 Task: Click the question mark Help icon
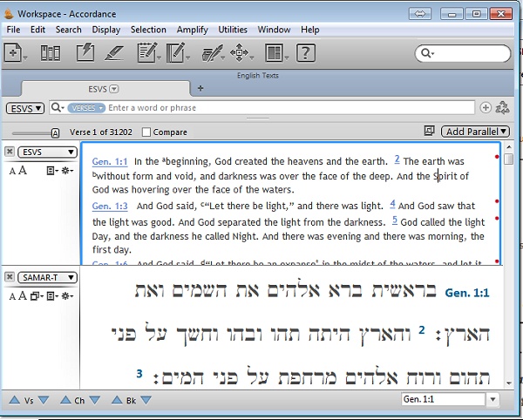(306, 52)
